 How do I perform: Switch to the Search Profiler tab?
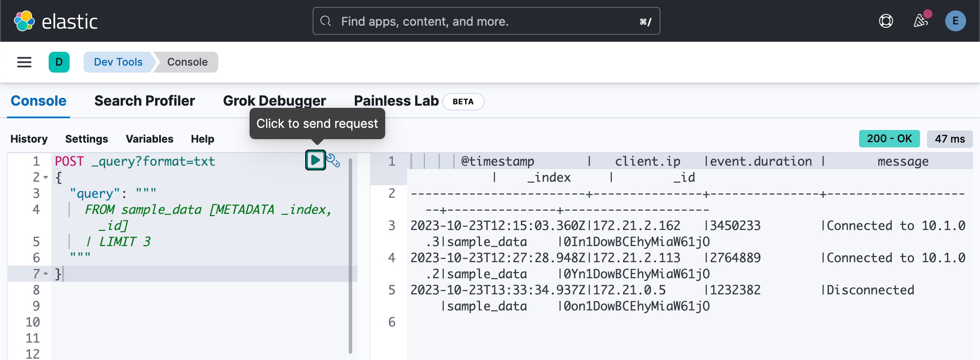[x=145, y=101]
